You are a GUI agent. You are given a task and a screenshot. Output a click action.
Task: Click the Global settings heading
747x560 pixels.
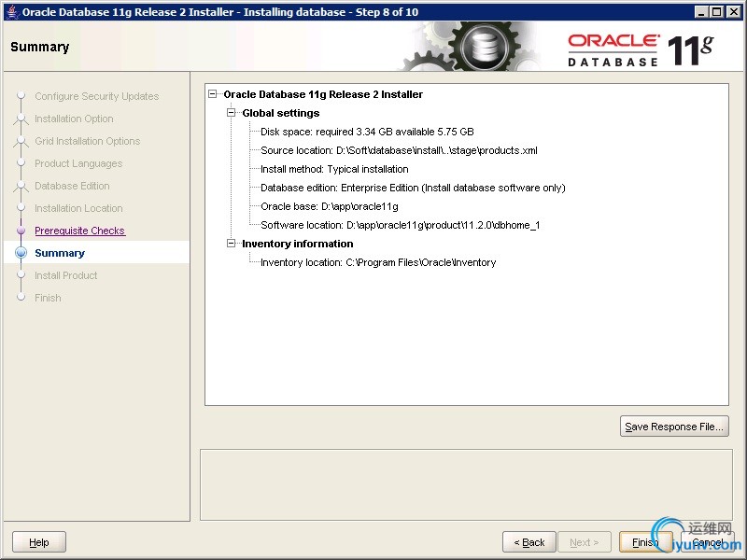[281, 113]
